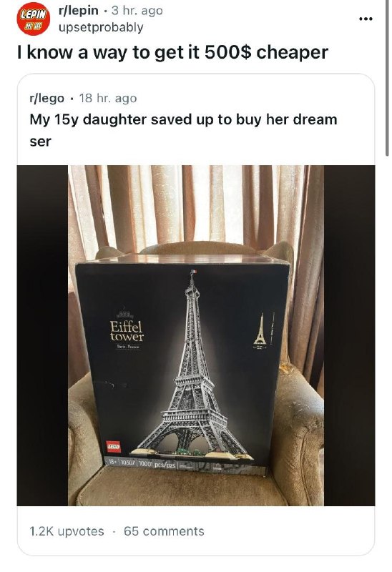The image size is (392, 572).
Task: View the profile of user upsetprobably
Action: pyautogui.click(x=101, y=27)
